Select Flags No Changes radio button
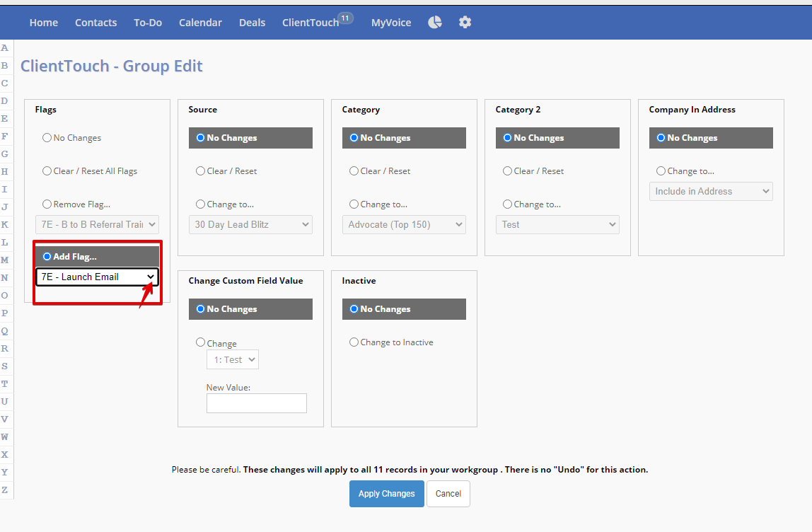Image resolution: width=812 pixels, height=532 pixels. pyautogui.click(x=47, y=138)
